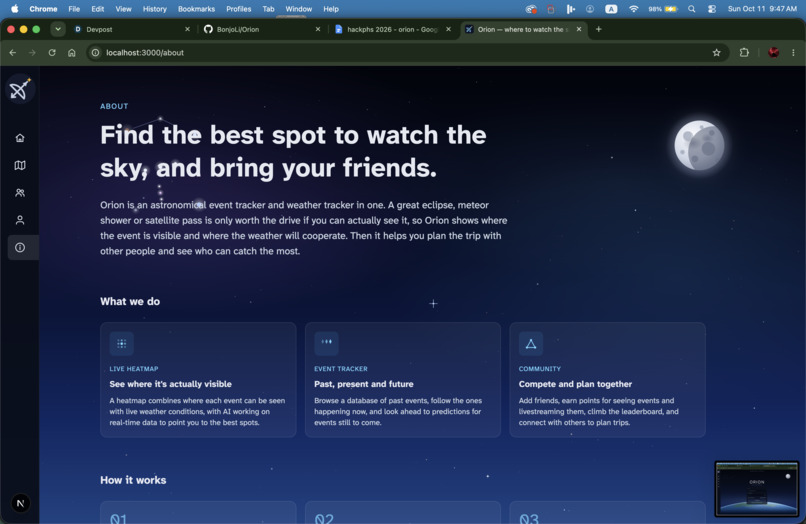
Task: Click the How it works heading
Action: click(133, 480)
